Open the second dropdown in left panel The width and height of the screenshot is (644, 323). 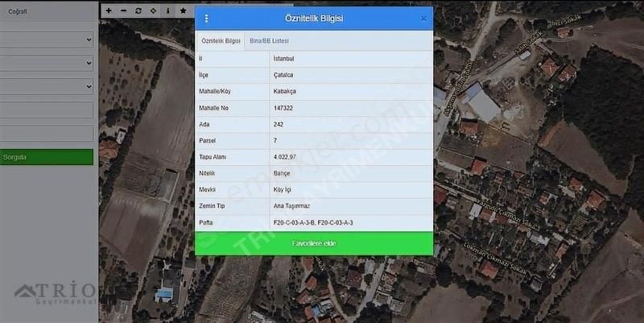click(47, 62)
